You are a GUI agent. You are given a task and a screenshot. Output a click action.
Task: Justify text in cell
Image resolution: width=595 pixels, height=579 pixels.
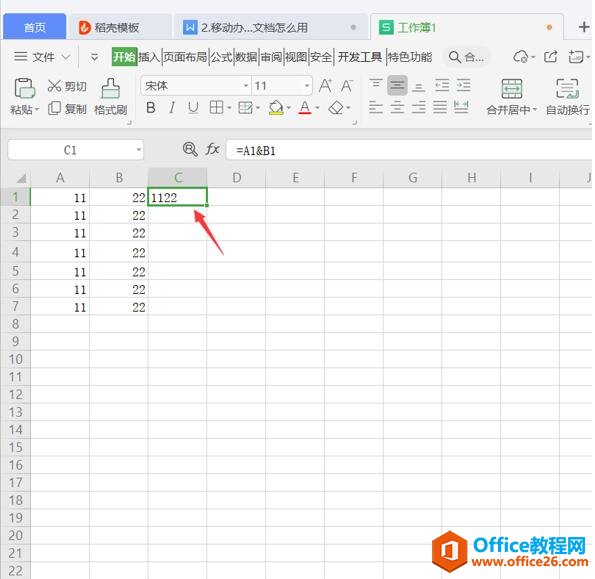[x=440, y=108]
